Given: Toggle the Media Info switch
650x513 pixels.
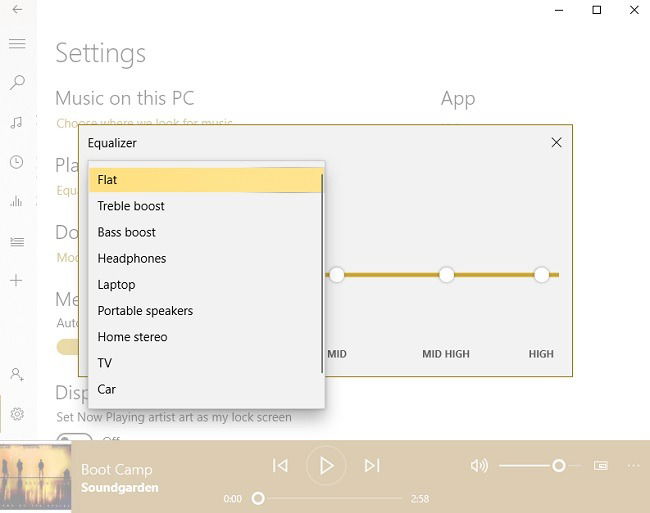Looking at the screenshot, I should [68, 347].
